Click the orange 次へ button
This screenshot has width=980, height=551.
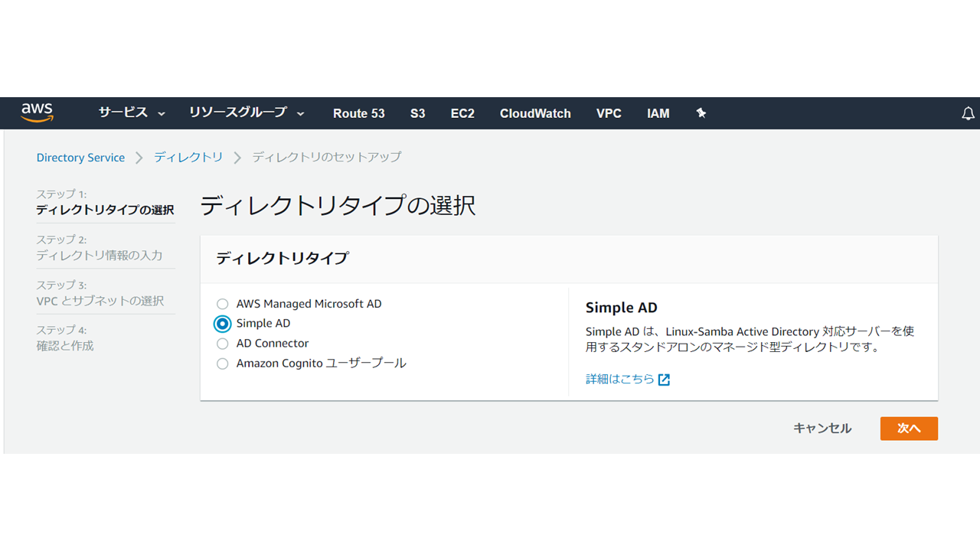pos(909,429)
